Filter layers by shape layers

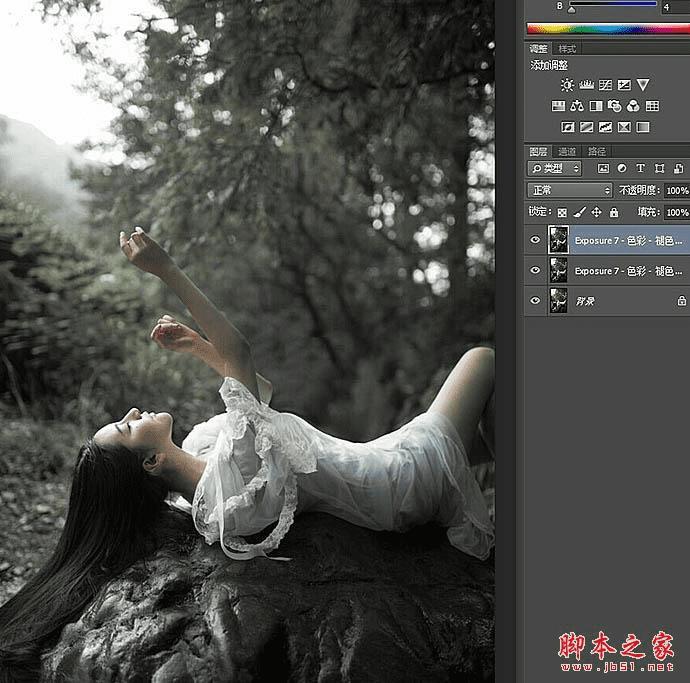pyautogui.click(x=659, y=168)
